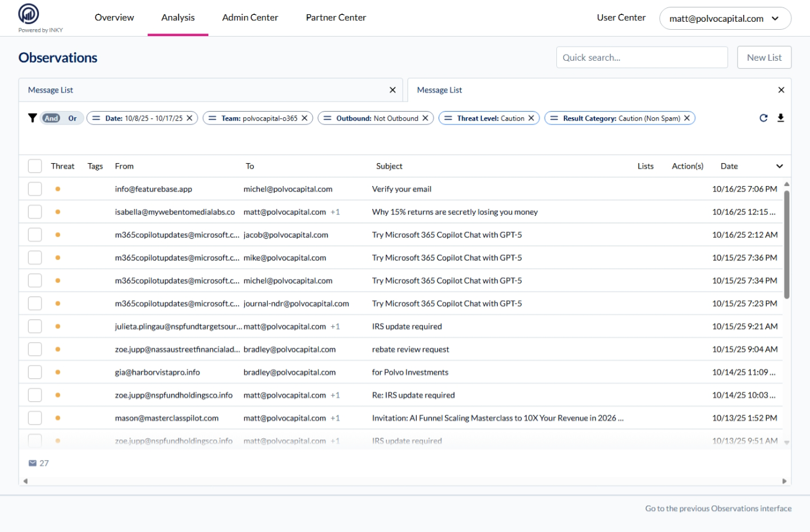The width and height of the screenshot is (810, 532).
Task: Download the message list results
Action: click(x=780, y=118)
